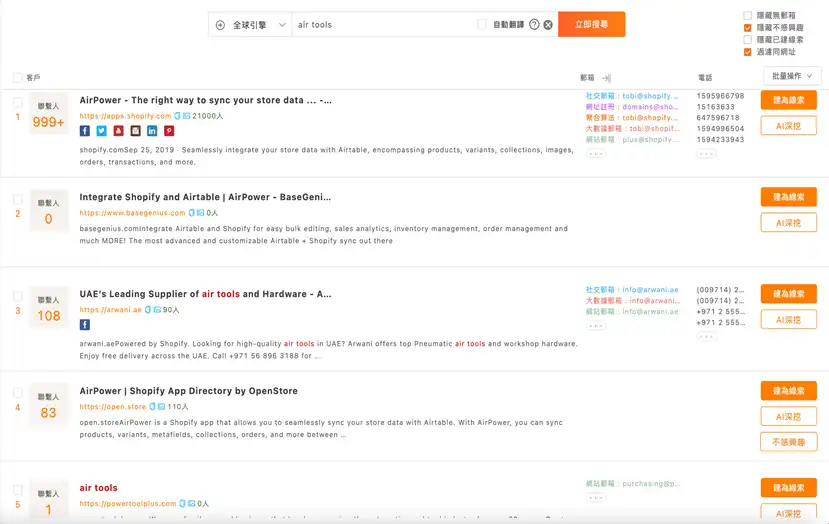Click the shield icon beside apps.shopify.com
Image resolution: width=829 pixels, height=524 pixels.
coord(178,116)
